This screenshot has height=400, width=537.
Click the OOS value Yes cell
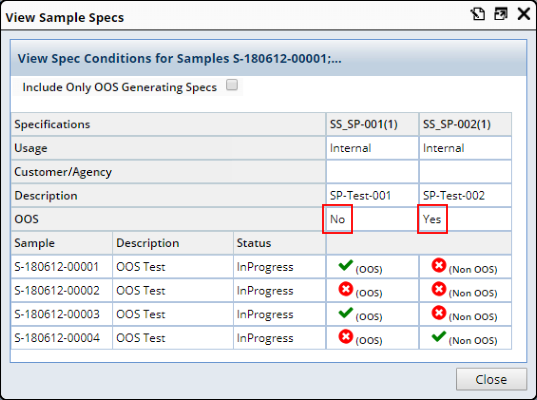point(465,219)
